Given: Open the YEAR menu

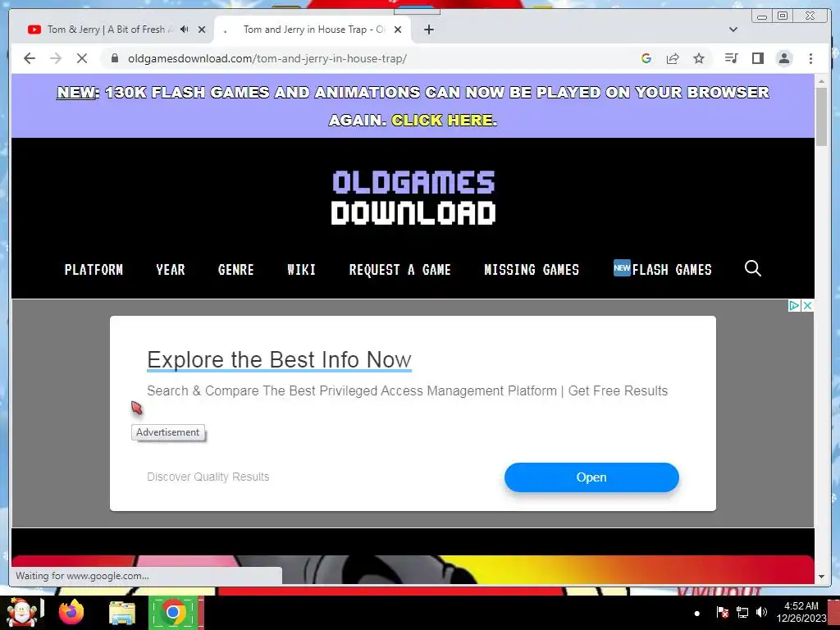Looking at the screenshot, I should pyautogui.click(x=171, y=269).
